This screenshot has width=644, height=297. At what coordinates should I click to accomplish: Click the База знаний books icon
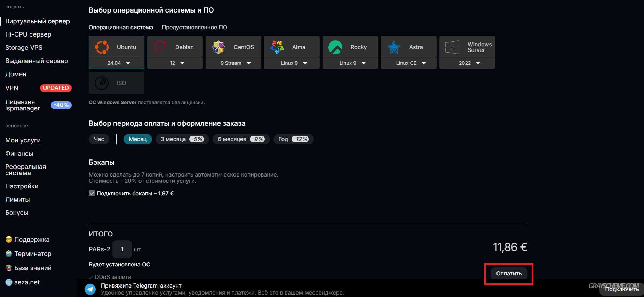coord(9,268)
